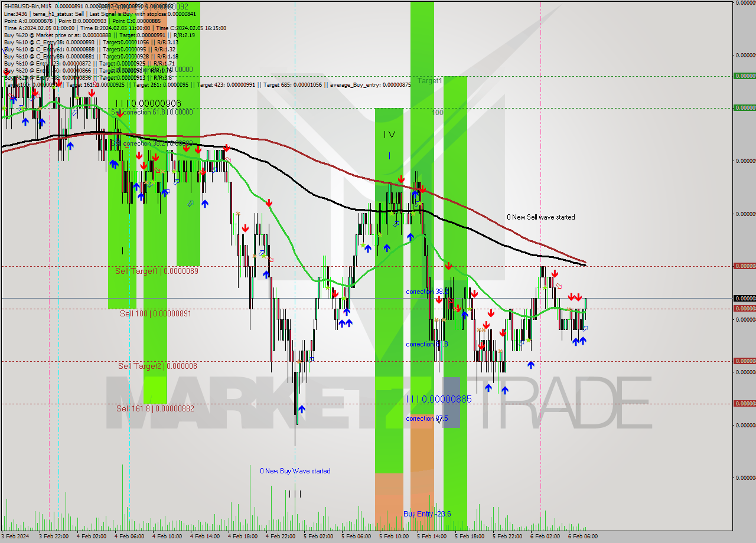
Task: Click the lowest red price tag on axis
Action: (x=744, y=403)
